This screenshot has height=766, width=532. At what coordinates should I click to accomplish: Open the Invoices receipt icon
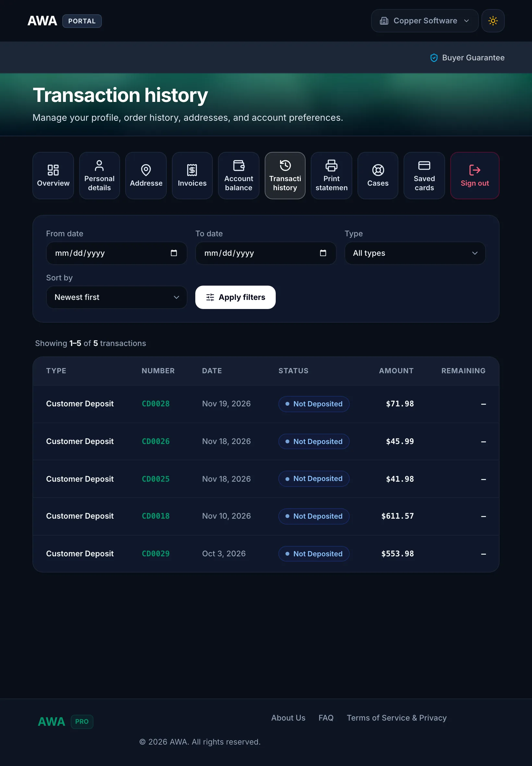tap(192, 170)
